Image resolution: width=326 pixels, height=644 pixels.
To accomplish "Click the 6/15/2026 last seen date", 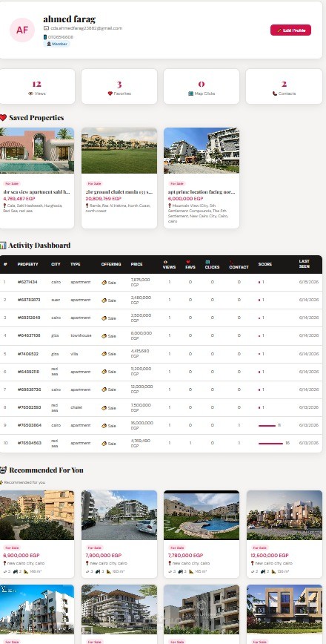I will tap(309, 283).
